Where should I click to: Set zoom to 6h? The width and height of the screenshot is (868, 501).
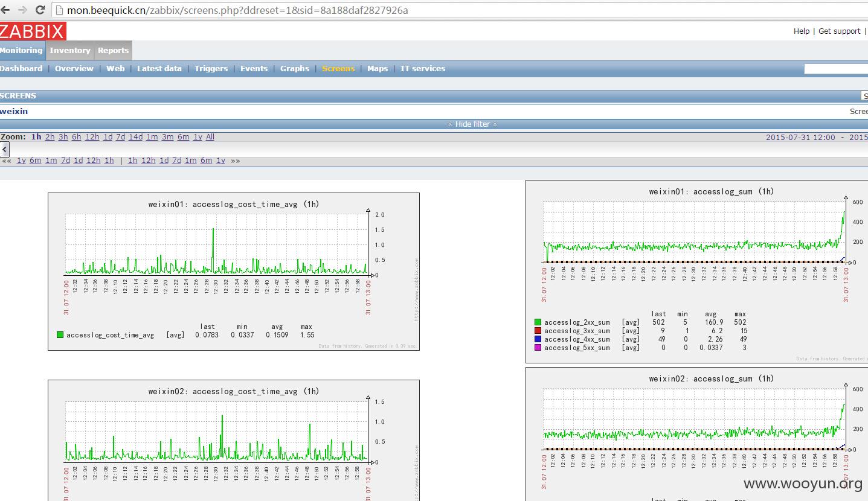tap(77, 137)
